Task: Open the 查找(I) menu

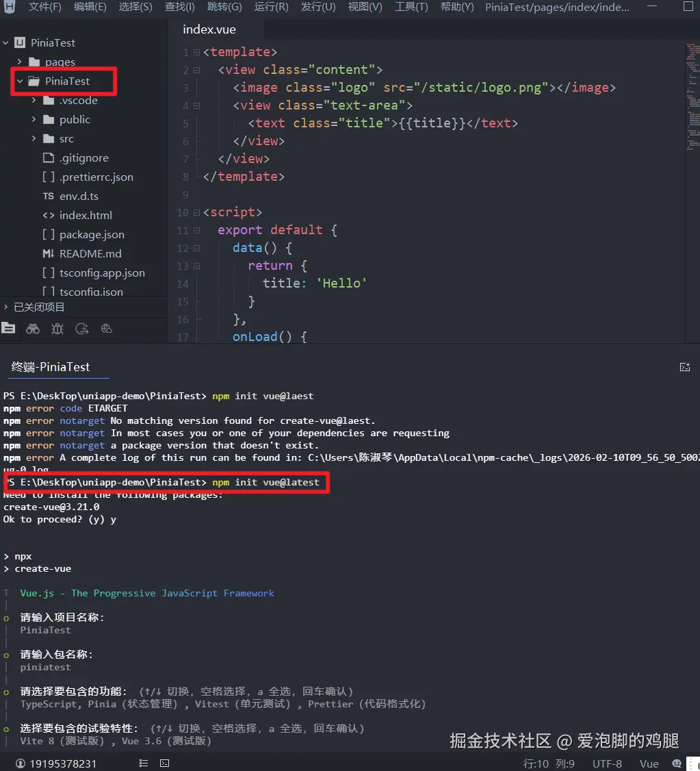Action: pyautogui.click(x=179, y=7)
